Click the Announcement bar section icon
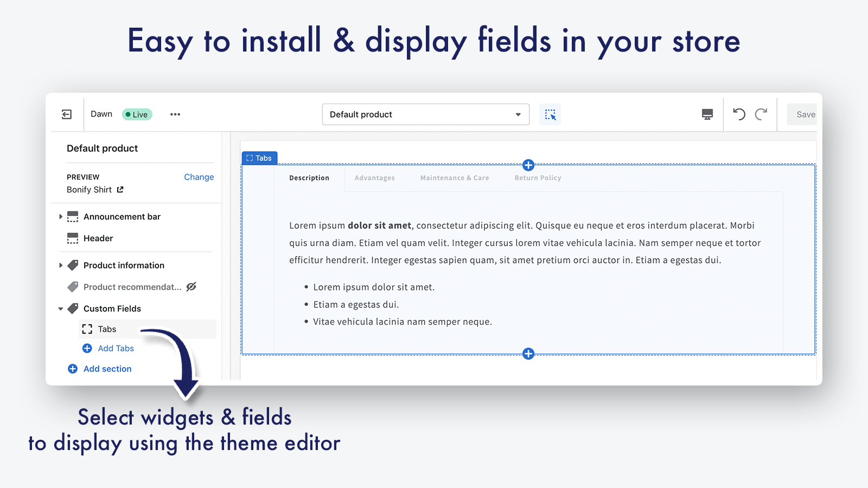The width and height of the screenshot is (868, 488). click(73, 216)
